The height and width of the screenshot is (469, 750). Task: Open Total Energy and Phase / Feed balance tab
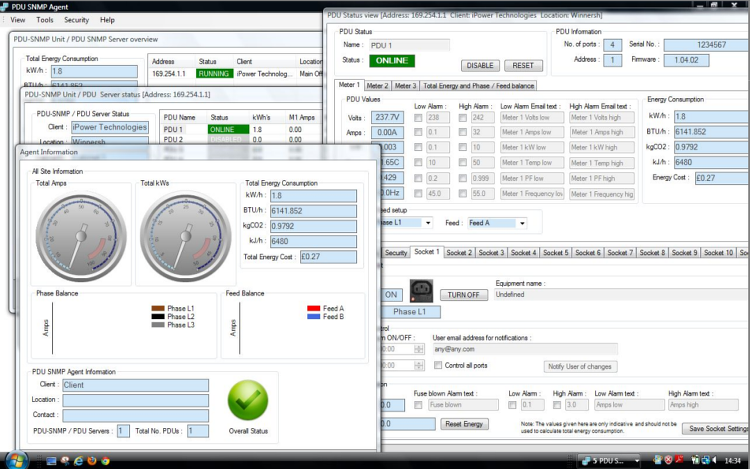click(478, 86)
